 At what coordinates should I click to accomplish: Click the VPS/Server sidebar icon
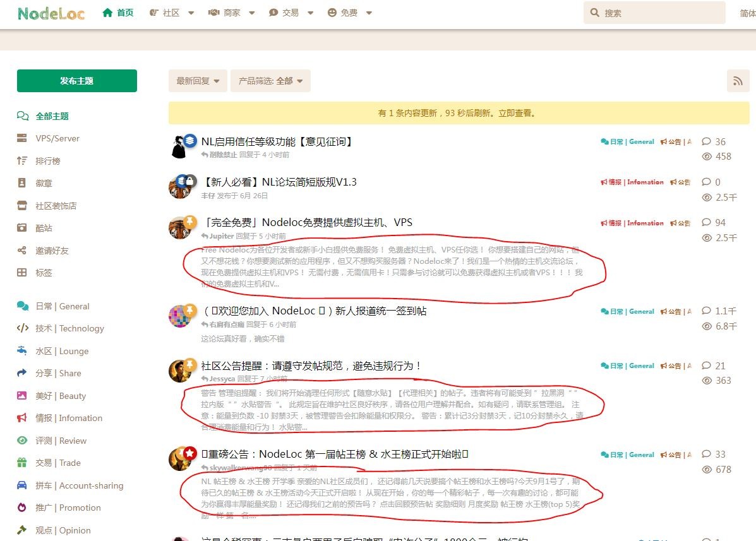tap(21, 138)
